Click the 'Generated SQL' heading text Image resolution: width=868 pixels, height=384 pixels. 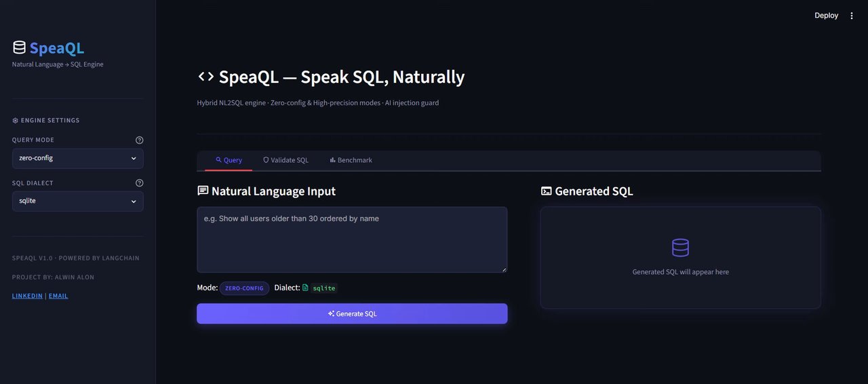(594, 191)
